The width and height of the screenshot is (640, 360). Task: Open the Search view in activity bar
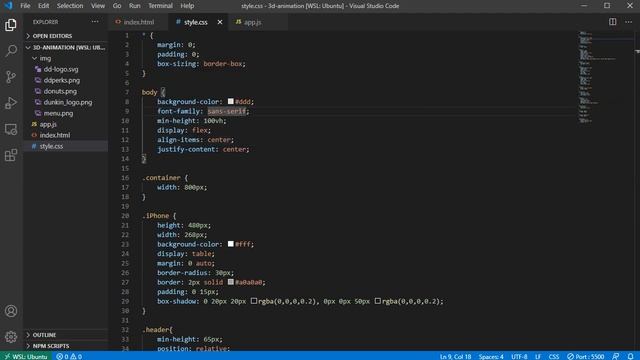pos(11,51)
